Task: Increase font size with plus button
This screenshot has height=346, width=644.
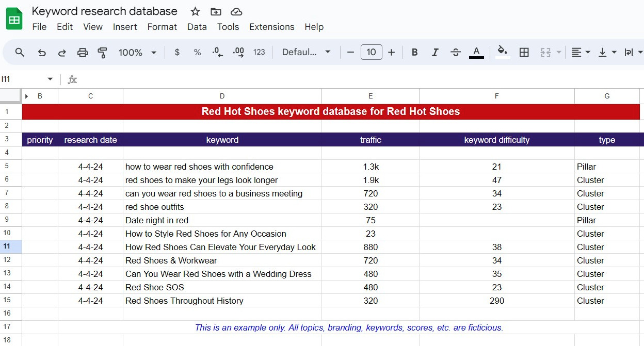Action: point(391,53)
